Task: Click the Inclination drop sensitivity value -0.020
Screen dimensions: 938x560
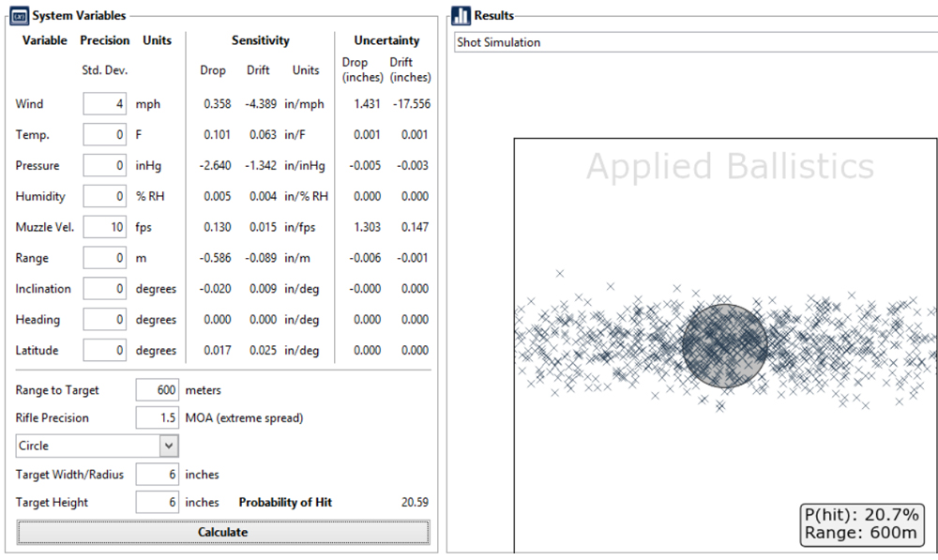Action: point(216,289)
